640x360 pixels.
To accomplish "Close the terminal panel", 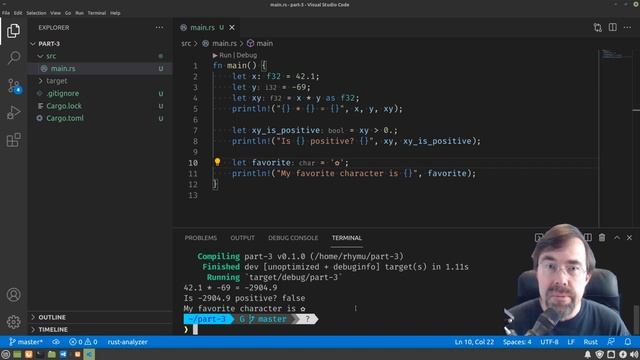I will [x=629, y=238].
